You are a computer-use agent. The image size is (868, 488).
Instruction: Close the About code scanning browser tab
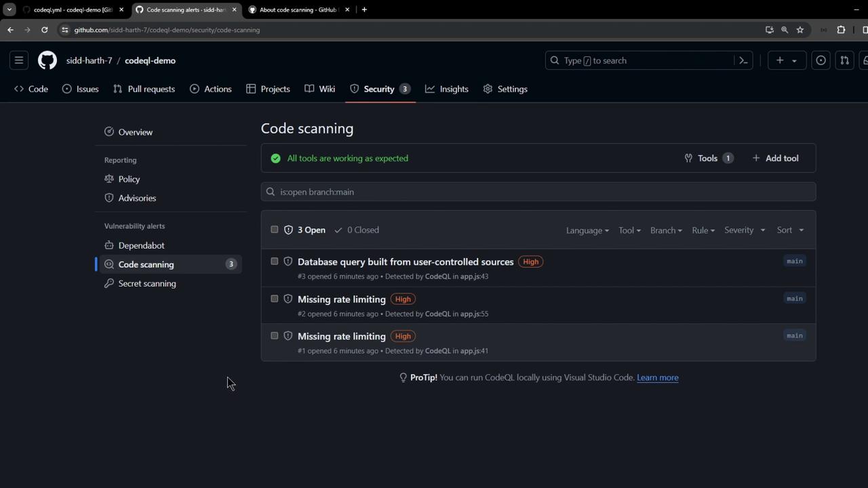pos(347,9)
